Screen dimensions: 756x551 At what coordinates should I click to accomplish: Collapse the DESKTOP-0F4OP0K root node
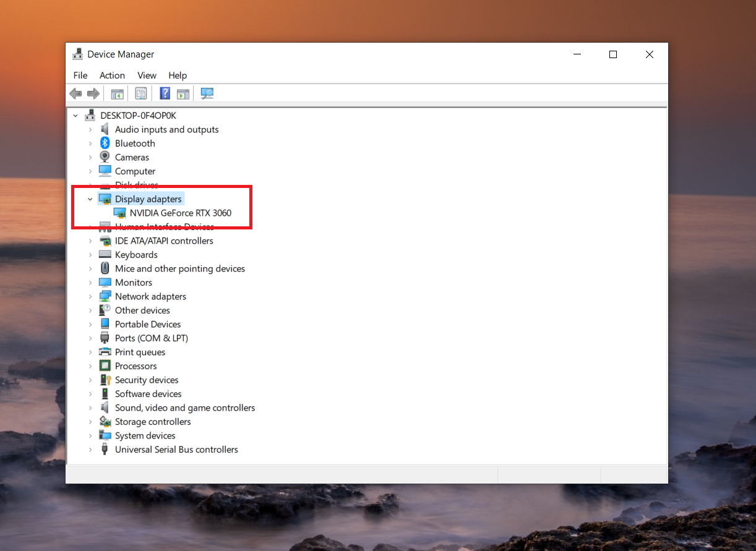coord(75,116)
